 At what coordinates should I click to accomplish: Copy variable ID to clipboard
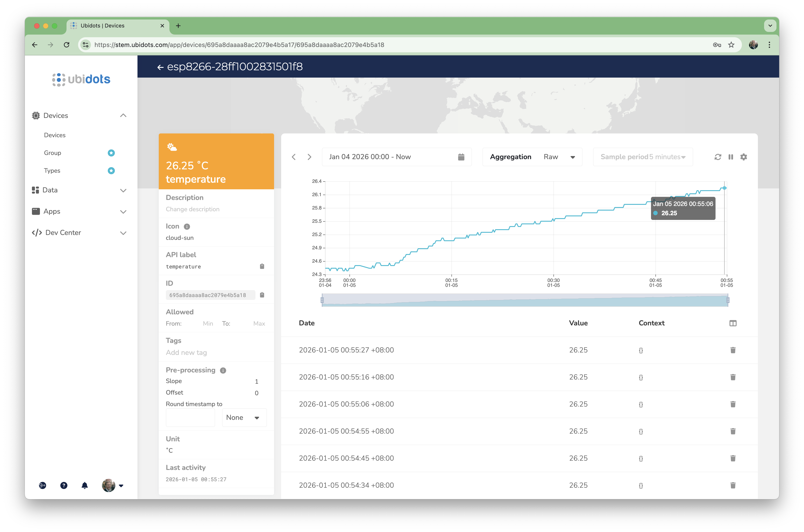pyautogui.click(x=262, y=295)
